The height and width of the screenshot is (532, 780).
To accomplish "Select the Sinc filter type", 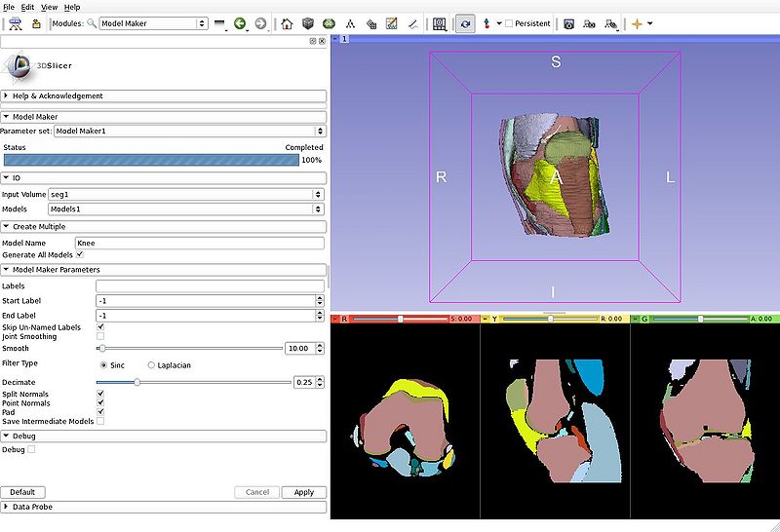I will [x=103, y=365].
